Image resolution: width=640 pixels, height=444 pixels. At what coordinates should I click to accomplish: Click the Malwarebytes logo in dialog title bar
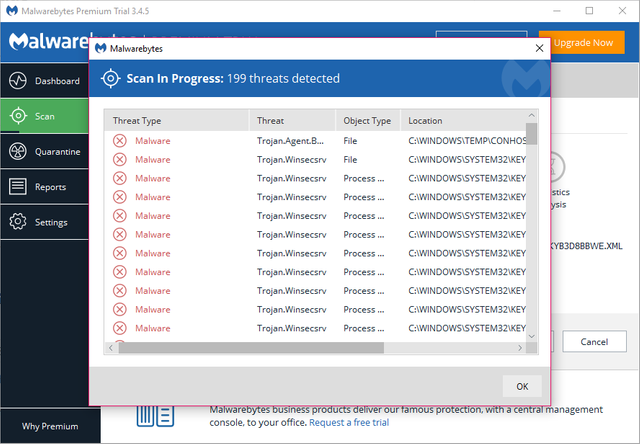pyautogui.click(x=100, y=49)
